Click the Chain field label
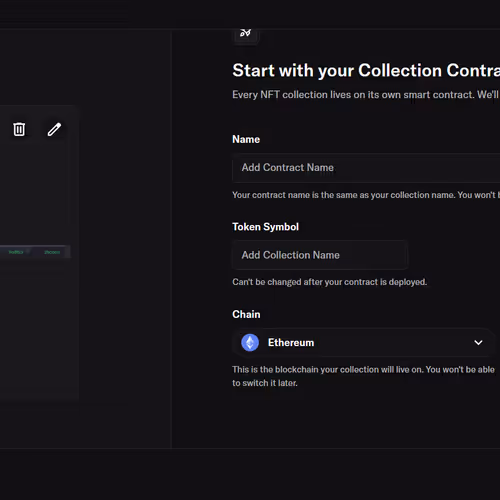The width and height of the screenshot is (500, 500). [x=246, y=314]
